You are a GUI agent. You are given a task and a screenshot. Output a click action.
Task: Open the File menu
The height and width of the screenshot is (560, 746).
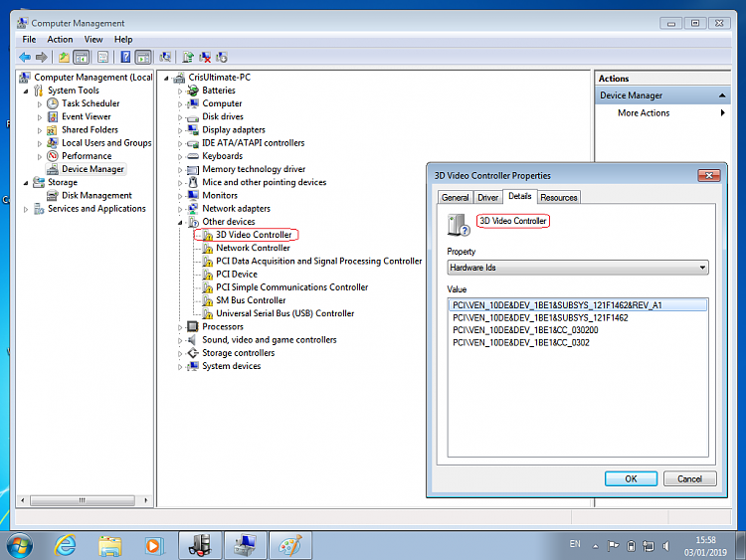(x=29, y=40)
